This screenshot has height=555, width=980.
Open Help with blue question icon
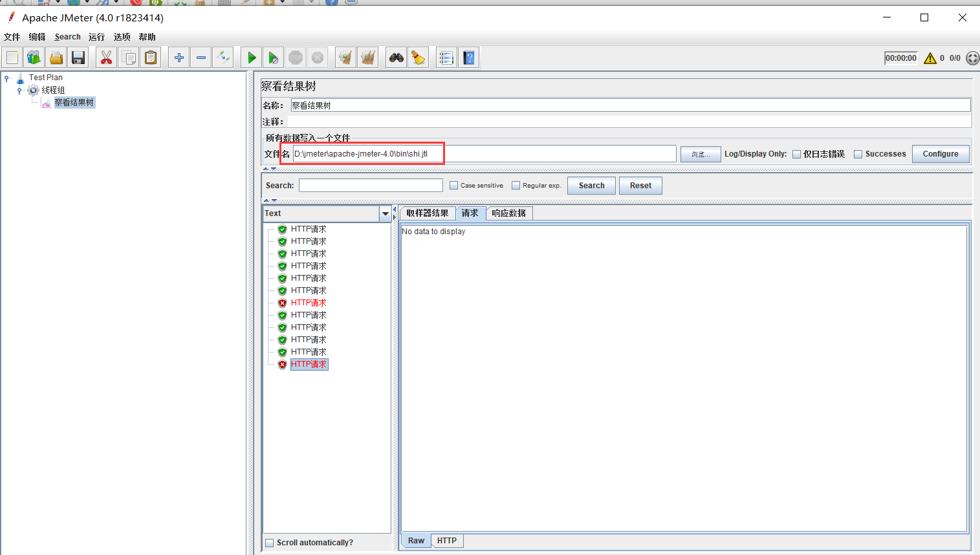[469, 58]
